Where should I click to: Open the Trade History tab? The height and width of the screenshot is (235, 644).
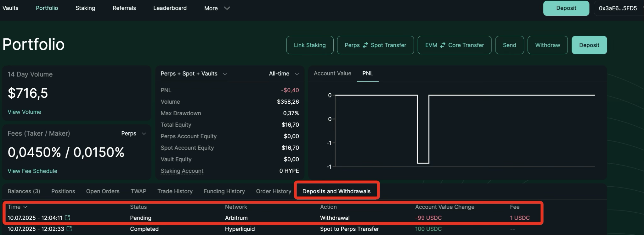[175, 191]
